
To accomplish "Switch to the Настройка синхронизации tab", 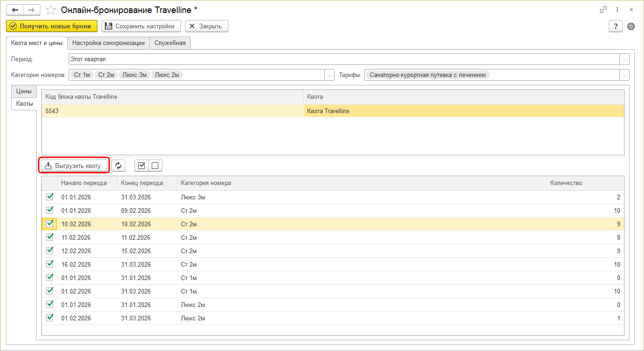I will 109,43.
